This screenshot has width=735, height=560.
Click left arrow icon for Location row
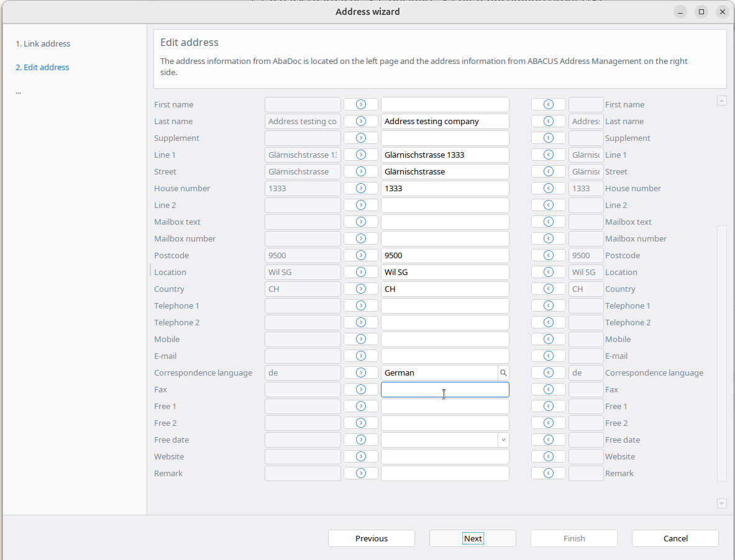point(548,272)
